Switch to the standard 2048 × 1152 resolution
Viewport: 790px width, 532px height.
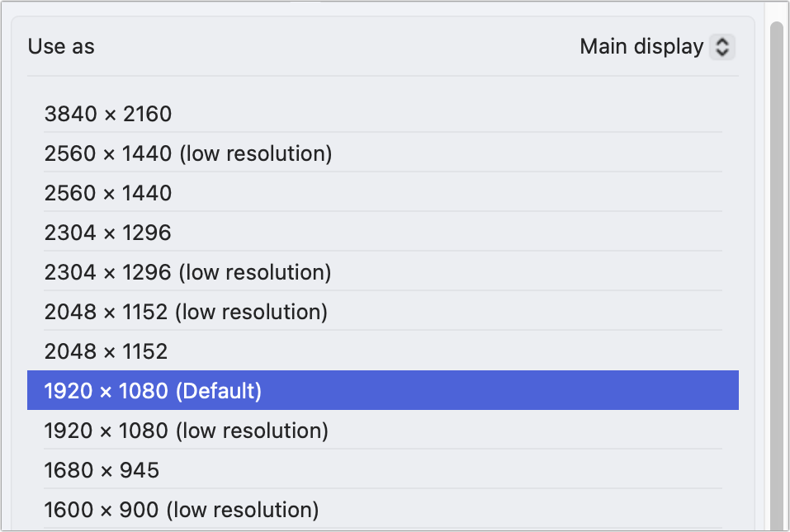tap(106, 351)
